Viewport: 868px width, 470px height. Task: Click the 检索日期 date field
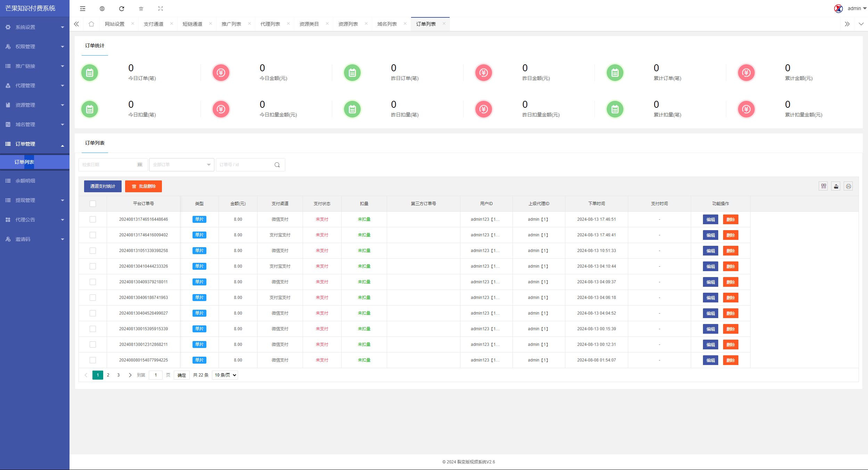(113, 165)
